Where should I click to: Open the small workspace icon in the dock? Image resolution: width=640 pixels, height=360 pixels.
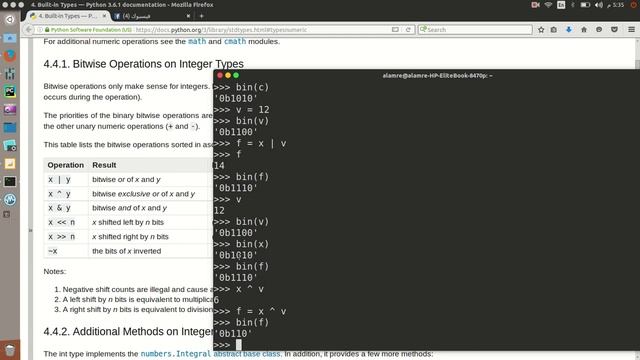click(x=7, y=214)
